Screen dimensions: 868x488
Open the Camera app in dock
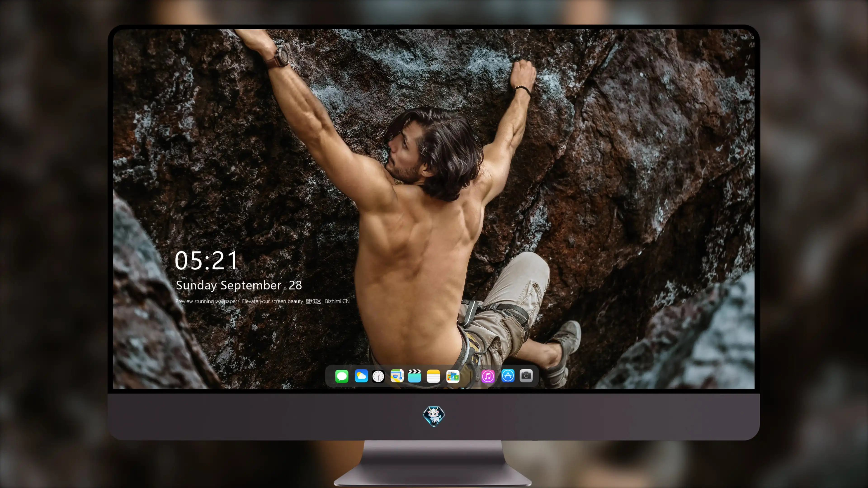526,375
